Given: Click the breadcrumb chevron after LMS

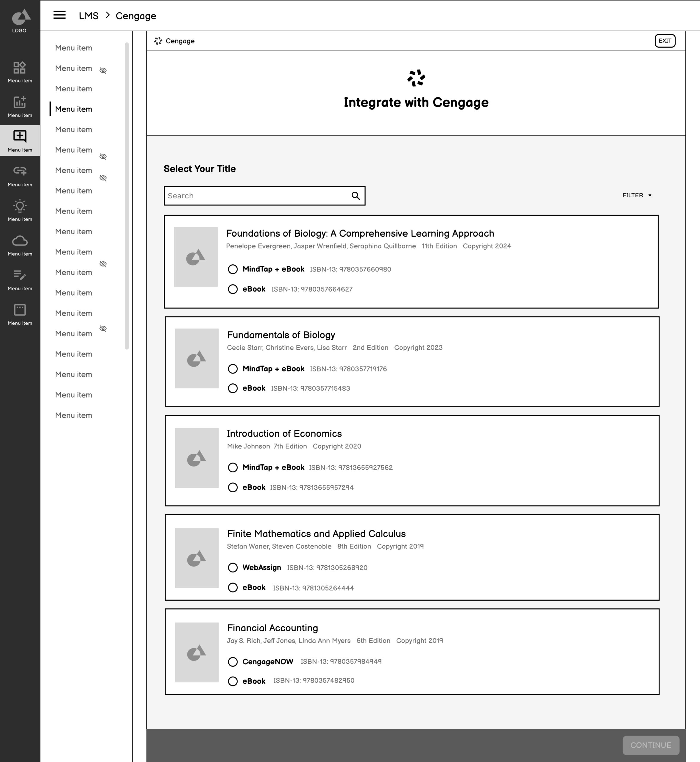Looking at the screenshot, I should [x=107, y=15].
